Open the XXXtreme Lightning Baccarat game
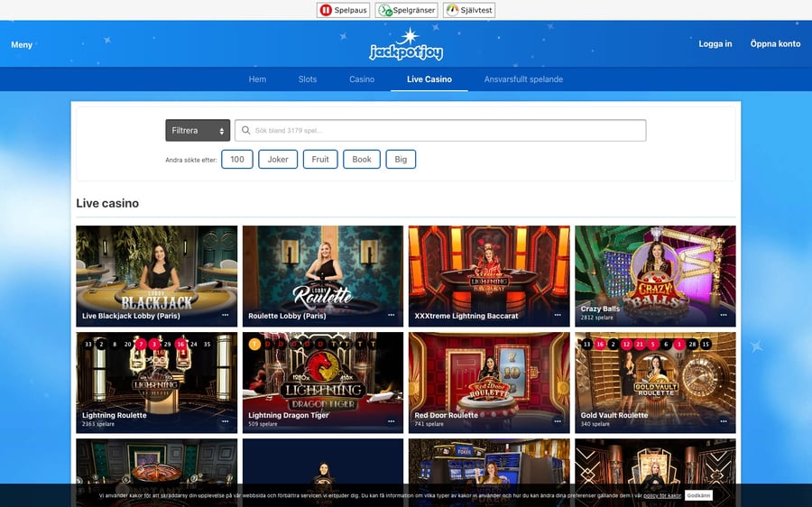The height and width of the screenshot is (507, 812). (489, 276)
